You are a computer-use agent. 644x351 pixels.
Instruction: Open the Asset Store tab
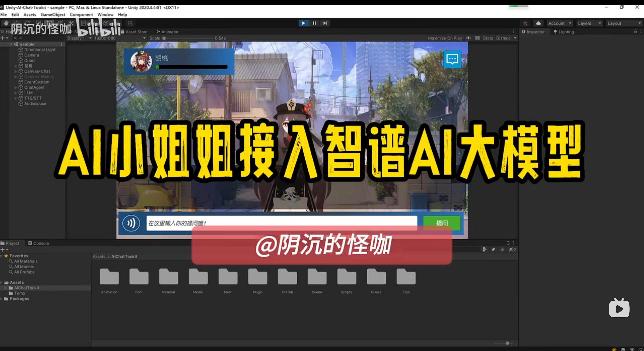click(134, 32)
